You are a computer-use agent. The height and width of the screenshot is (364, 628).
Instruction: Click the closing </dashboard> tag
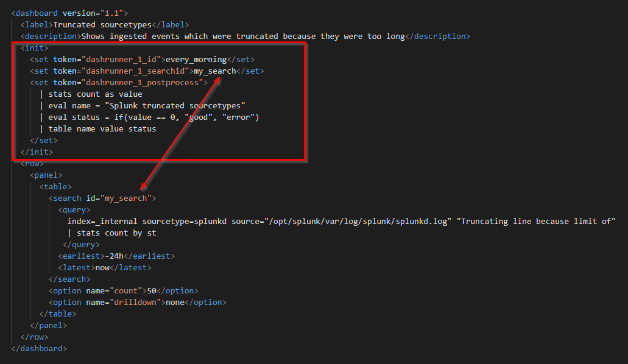click(x=39, y=349)
